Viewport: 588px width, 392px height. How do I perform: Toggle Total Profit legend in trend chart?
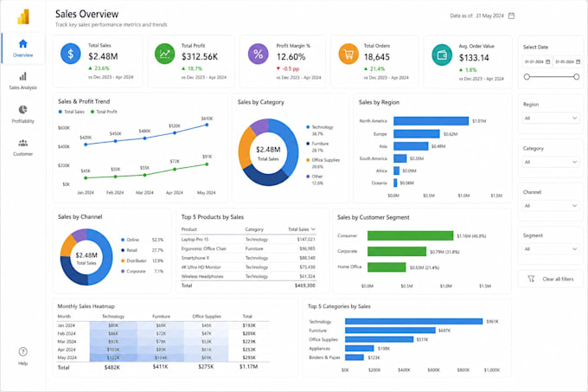(x=104, y=112)
